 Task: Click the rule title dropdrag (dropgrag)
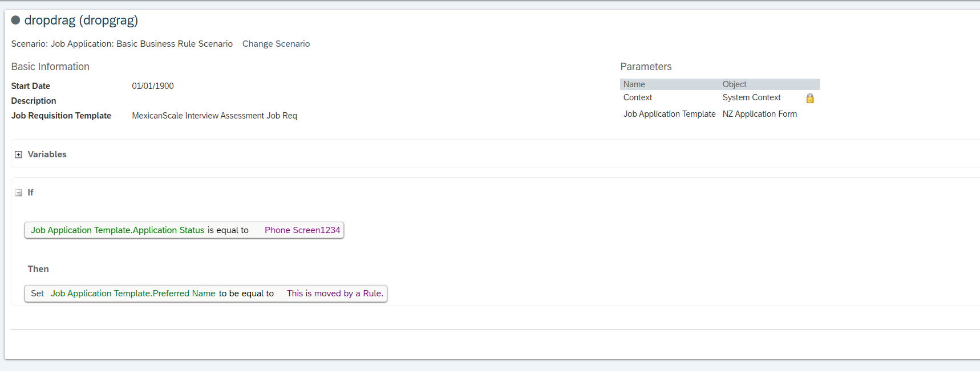point(81,20)
